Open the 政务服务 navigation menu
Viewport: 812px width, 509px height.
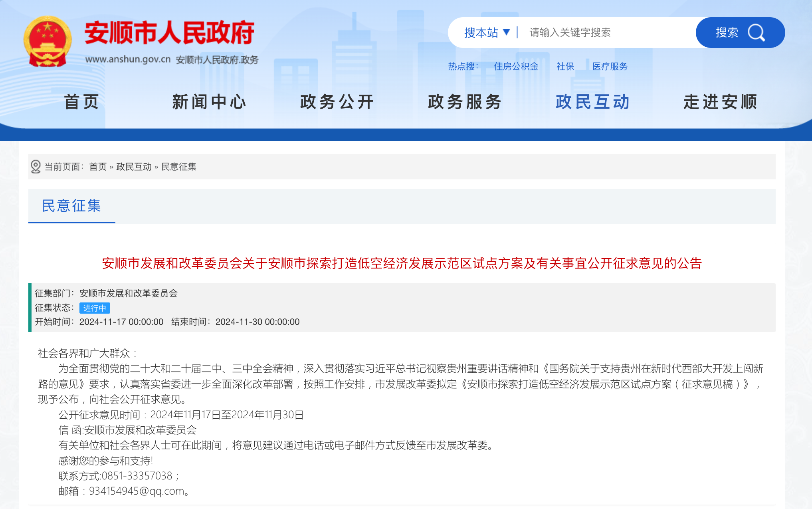(465, 102)
